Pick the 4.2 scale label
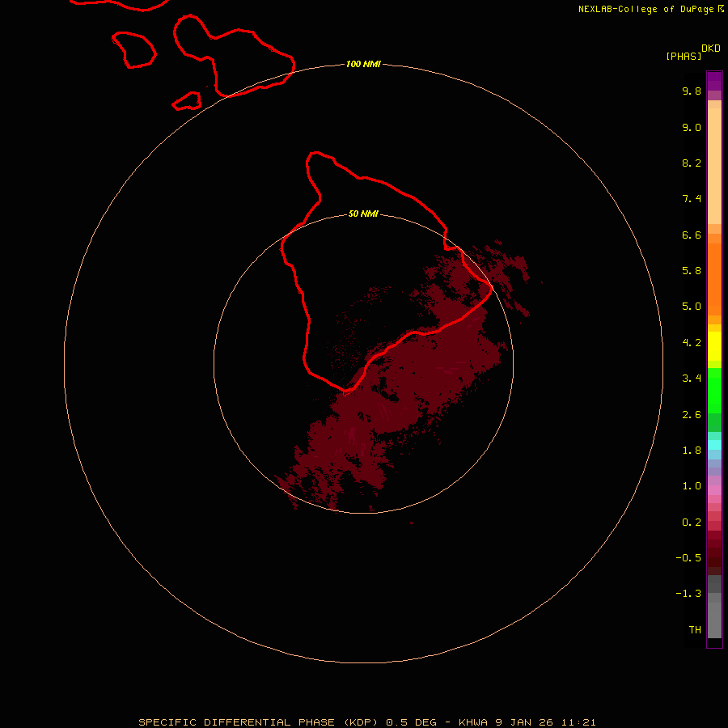Viewport: 728px width, 728px height. (692, 343)
